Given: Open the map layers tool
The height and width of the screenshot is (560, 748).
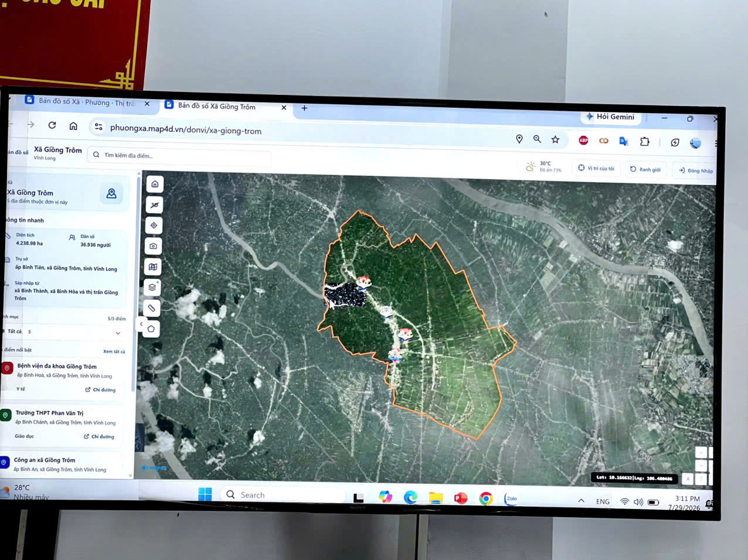Looking at the screenshot, I should pos(152,287).
